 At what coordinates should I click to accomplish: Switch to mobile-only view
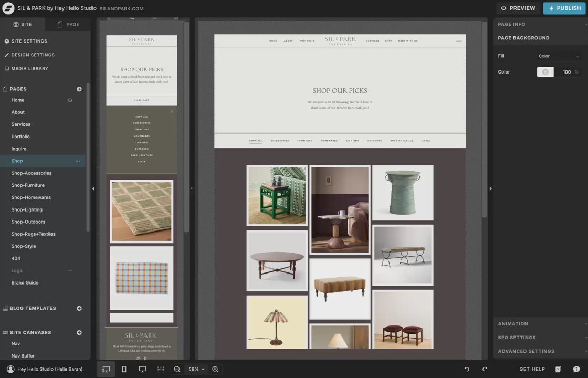coord(124,370)
